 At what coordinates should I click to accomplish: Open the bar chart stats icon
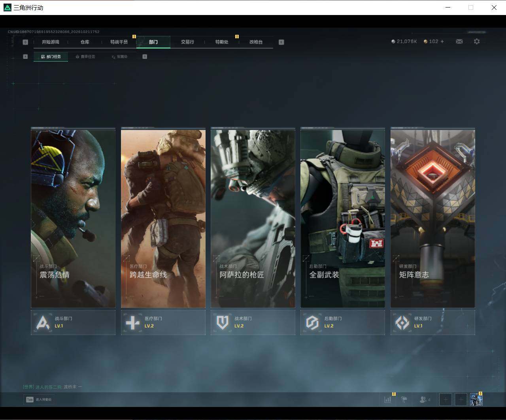387,399
